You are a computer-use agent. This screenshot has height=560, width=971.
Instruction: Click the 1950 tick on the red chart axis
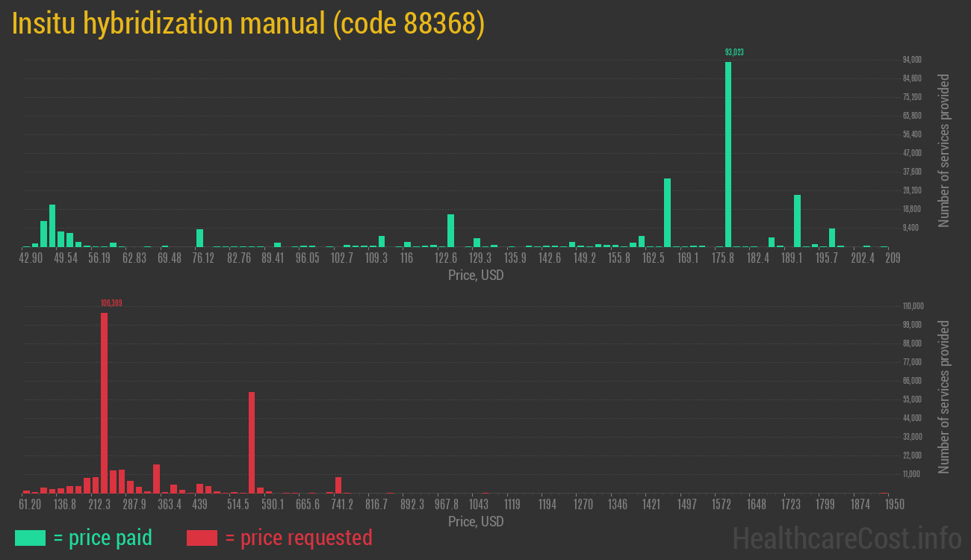click(x=894, y=505)
